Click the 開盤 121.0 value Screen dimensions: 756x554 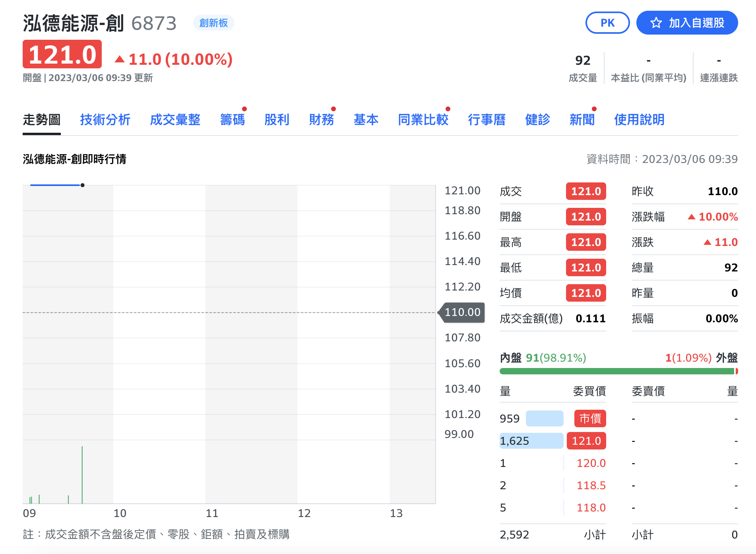click(x=586, y=217)
